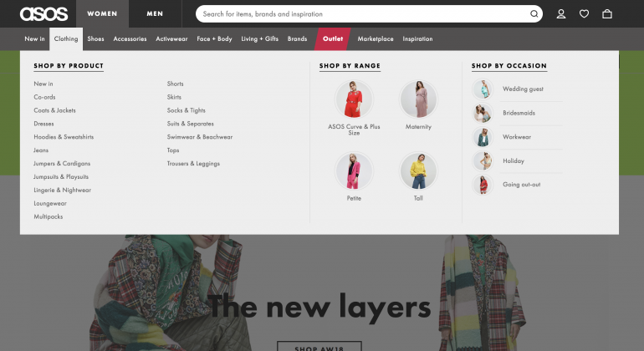Switch to the WOMEN section

(x=102, y=13)
